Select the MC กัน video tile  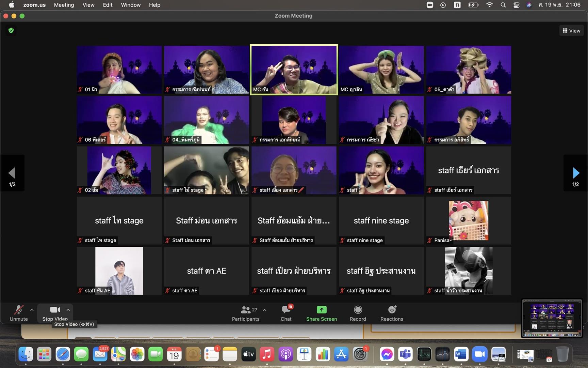(x=294, y=70)
